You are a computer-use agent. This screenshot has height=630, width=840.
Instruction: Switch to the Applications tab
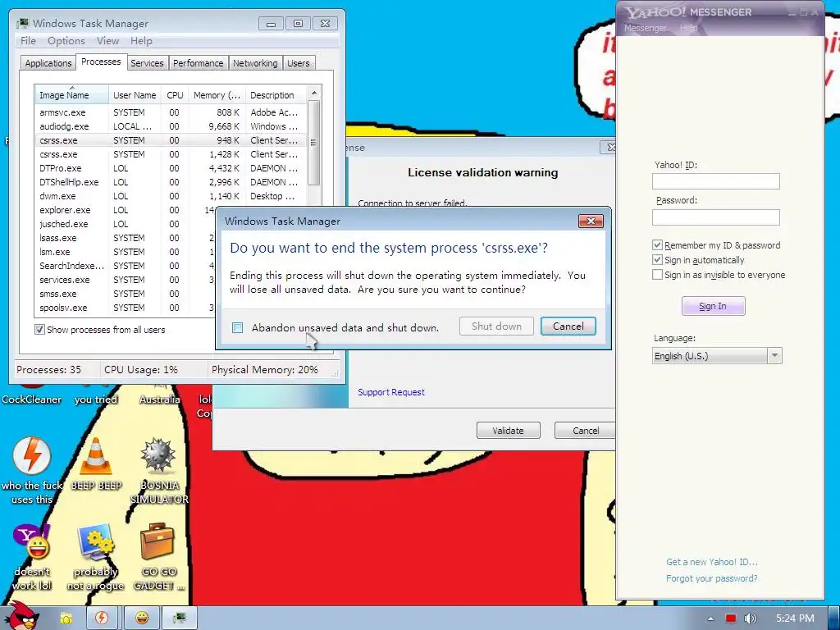48,63
